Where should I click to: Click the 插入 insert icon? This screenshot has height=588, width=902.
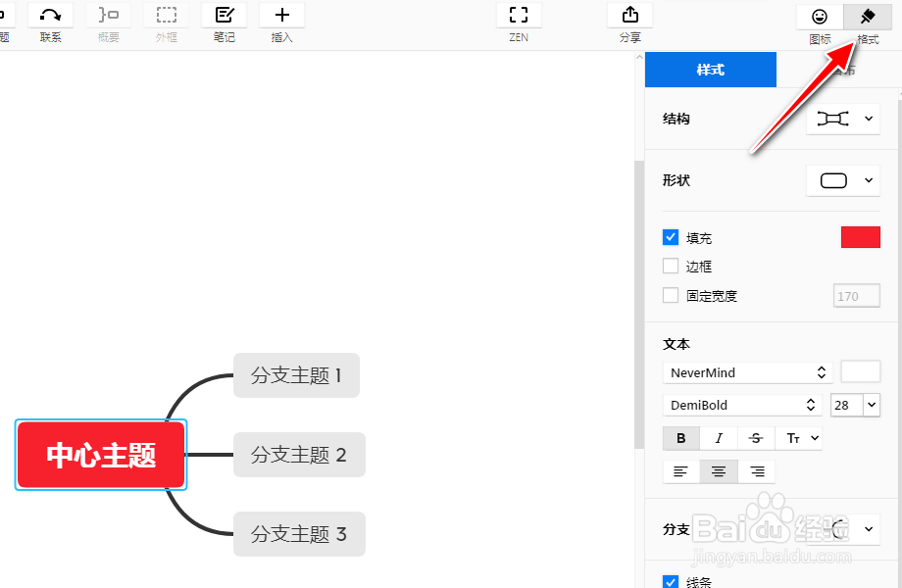pyautogui.click(x=281, y=15)
